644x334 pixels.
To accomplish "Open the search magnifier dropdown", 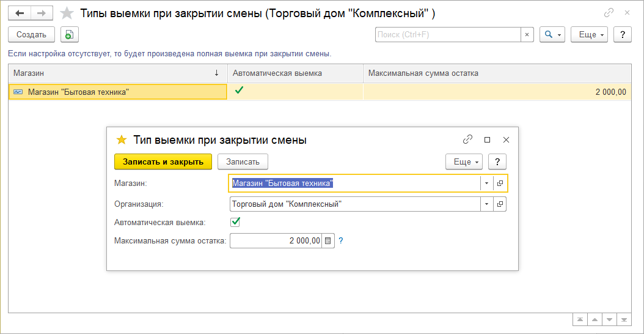I will point(552,35).
